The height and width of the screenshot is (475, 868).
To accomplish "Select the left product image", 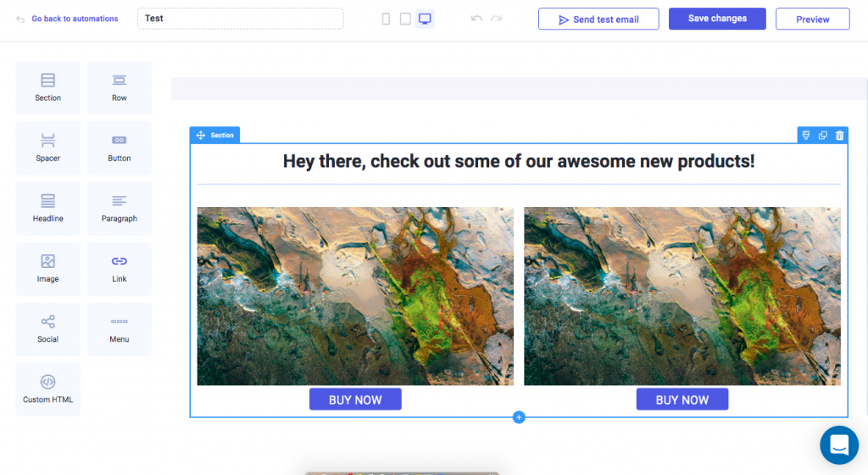I will [355, 296].
